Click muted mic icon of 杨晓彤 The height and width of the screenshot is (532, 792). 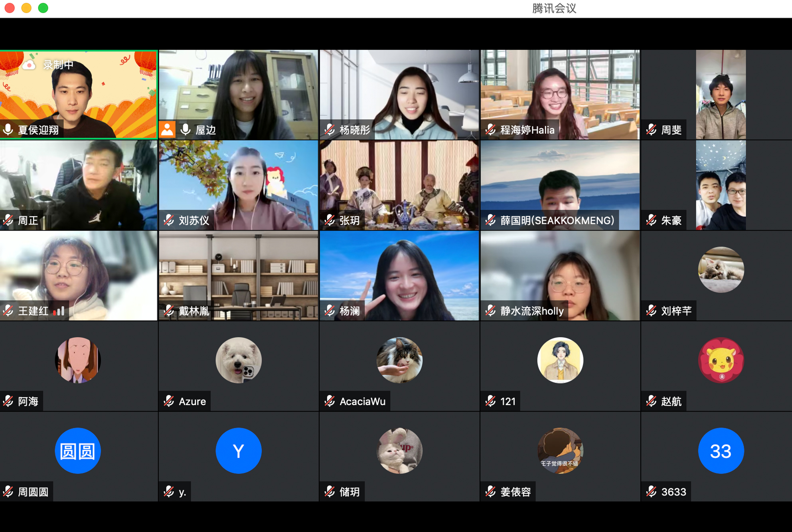click(330, 130)
